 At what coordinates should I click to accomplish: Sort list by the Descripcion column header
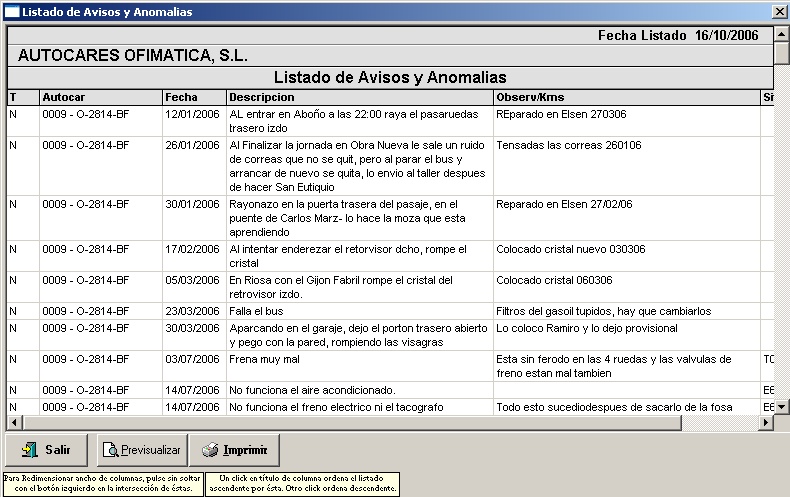point(360,97)
